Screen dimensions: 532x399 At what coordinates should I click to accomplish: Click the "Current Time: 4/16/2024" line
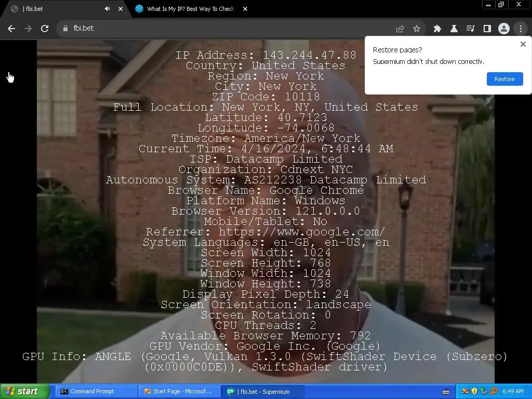pyautogui.click(x=265, y=149)
